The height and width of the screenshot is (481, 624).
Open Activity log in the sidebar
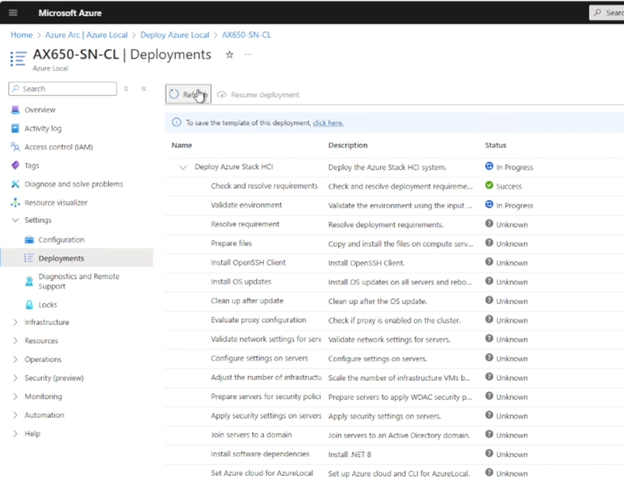point(43,128)
